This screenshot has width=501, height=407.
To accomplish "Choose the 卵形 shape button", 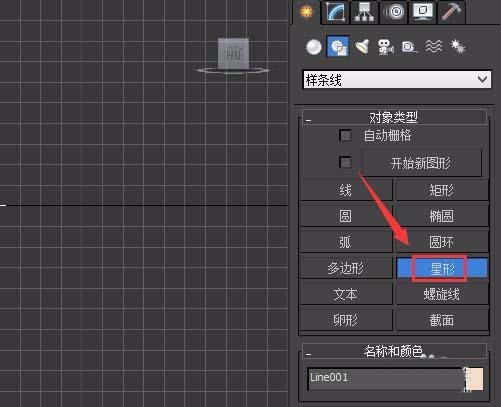I will pyautogui.click(x=346, y=320).
